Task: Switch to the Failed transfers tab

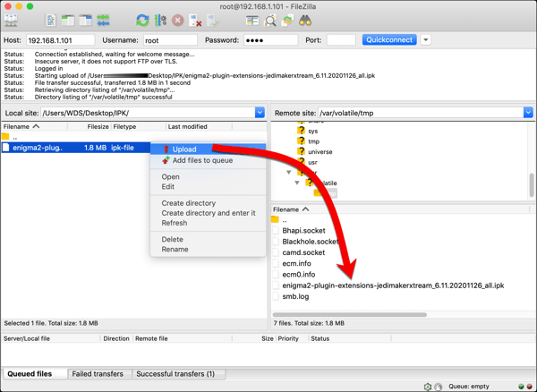Action: pos(97,374)
